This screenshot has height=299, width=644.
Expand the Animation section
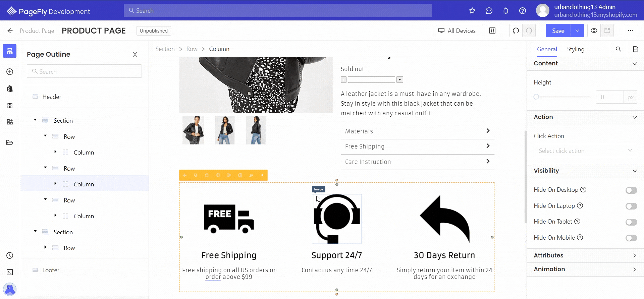(635, 270)
